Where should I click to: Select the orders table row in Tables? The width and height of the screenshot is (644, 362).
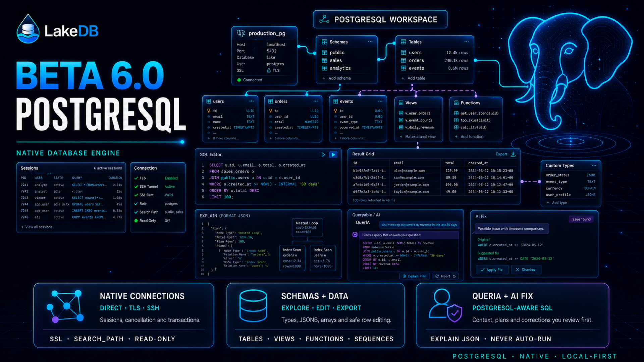tap(434, 61)
